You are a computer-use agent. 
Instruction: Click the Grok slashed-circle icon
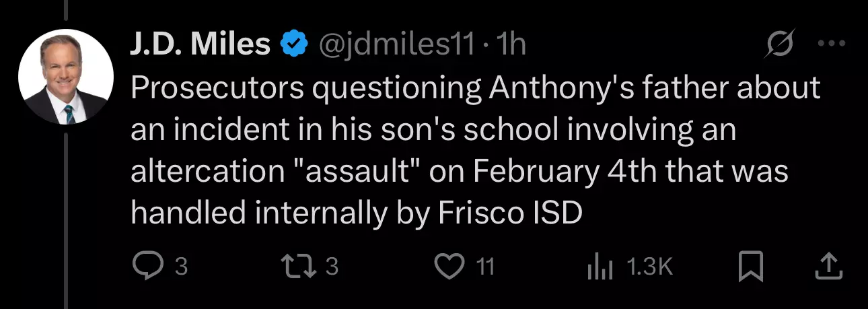(781, 46)
